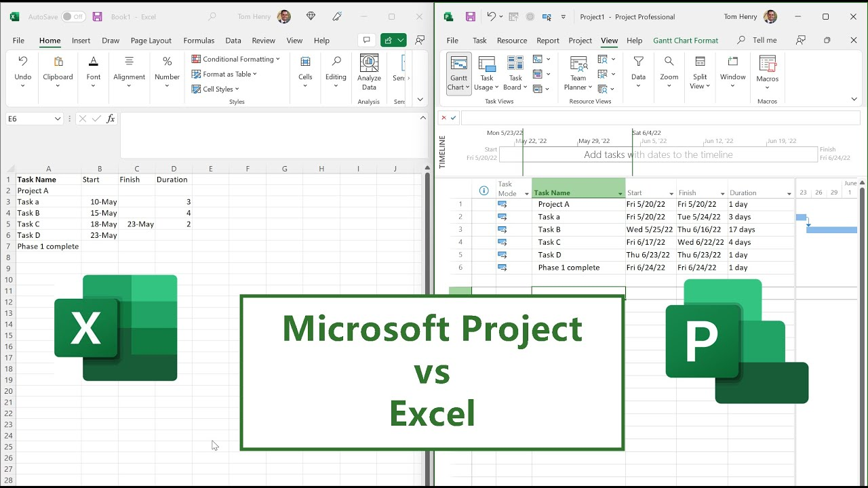Open Conditional Formatting in Excel
Viewport: 868px width, 488px height.
click(x=236, y=59)
